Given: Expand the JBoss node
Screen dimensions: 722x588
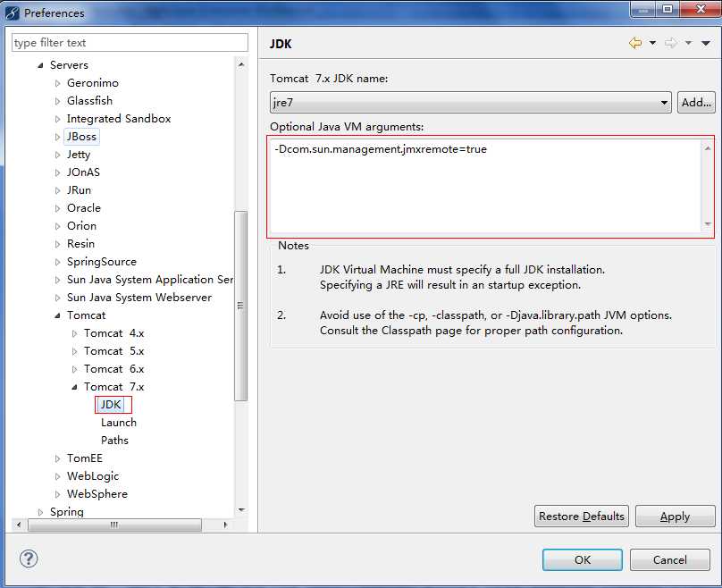Looking at the screenshot, I should 57,137.
